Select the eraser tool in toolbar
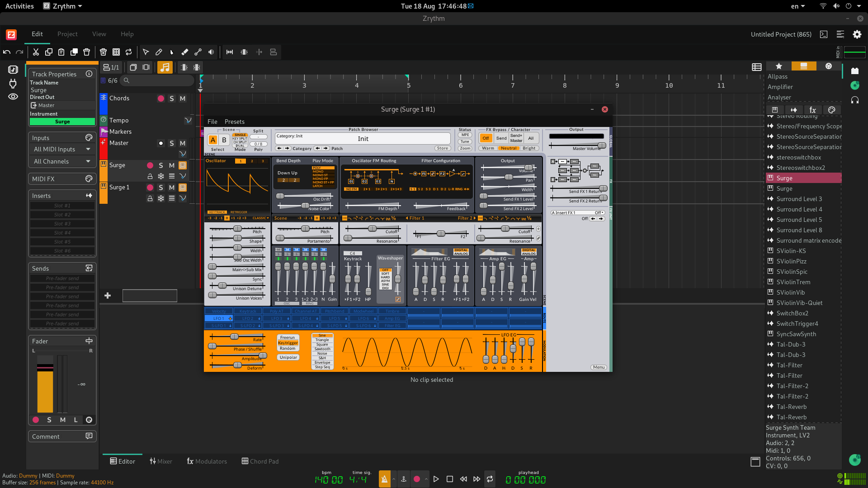The width and height of the screenshot is (868, 488). pos(184,52)
